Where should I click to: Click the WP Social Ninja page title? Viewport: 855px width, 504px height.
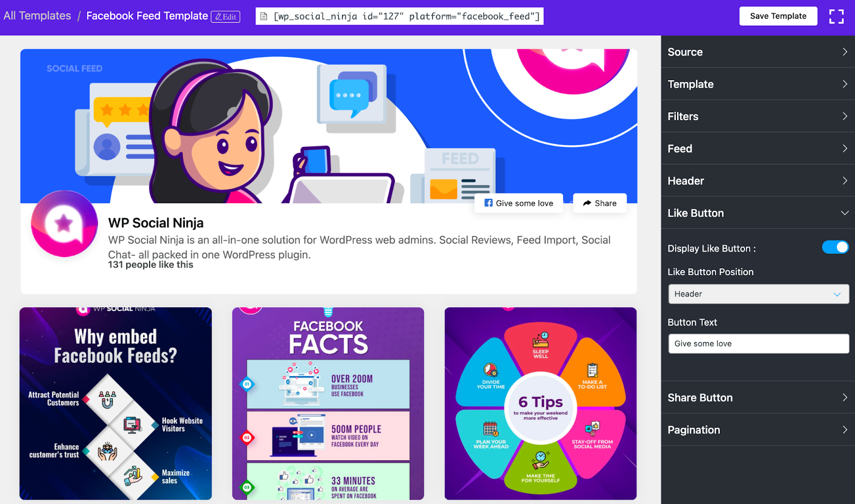click(156, 223)
